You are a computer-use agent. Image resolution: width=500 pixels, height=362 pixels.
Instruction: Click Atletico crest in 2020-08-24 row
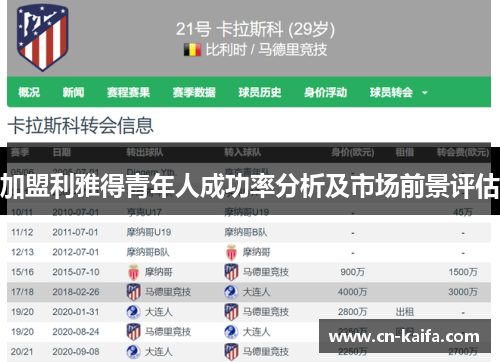(133, 332)
